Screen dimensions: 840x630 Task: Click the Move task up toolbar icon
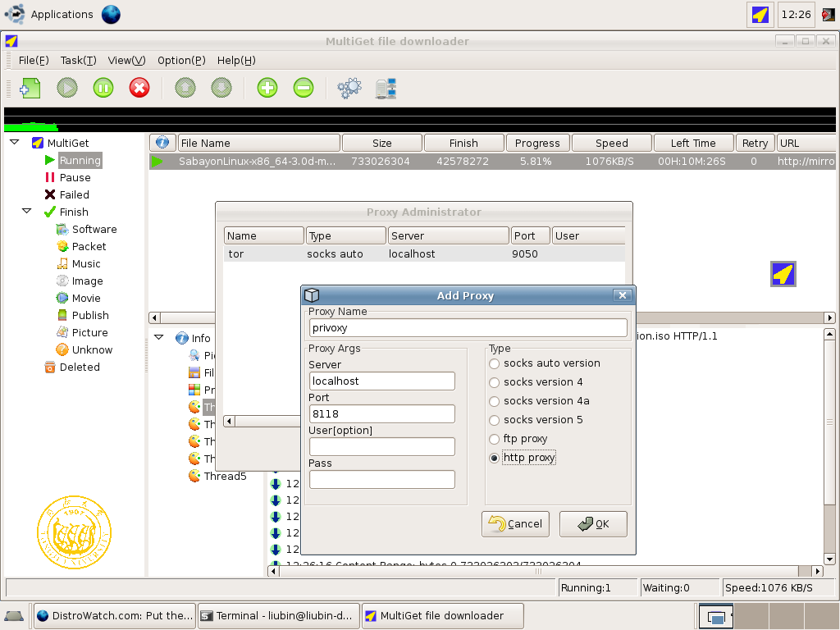(x=185, y=88)
